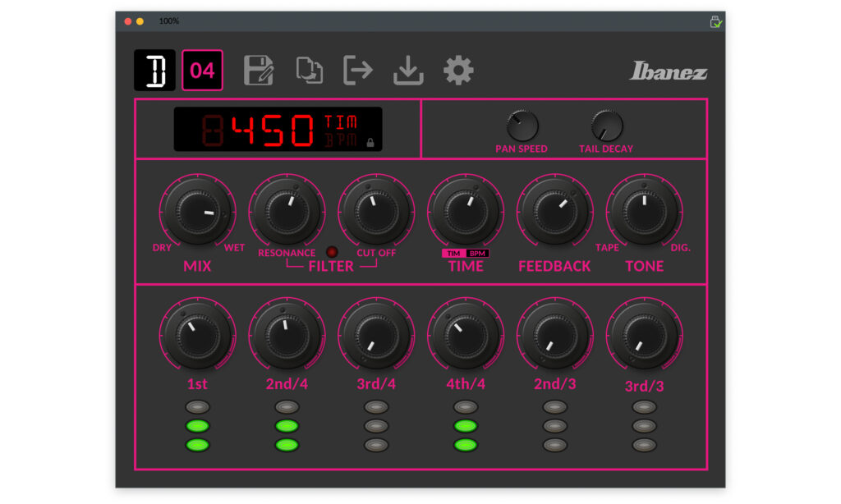The height and width of the screenshot is (504, 841).
Task: Click the PAN SPEED knob
Action: pos(522,126)
